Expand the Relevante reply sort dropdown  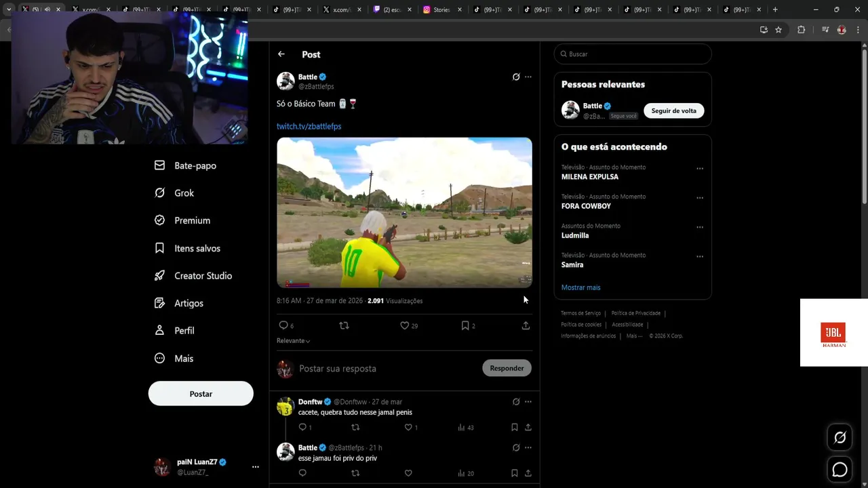[294, 341]
